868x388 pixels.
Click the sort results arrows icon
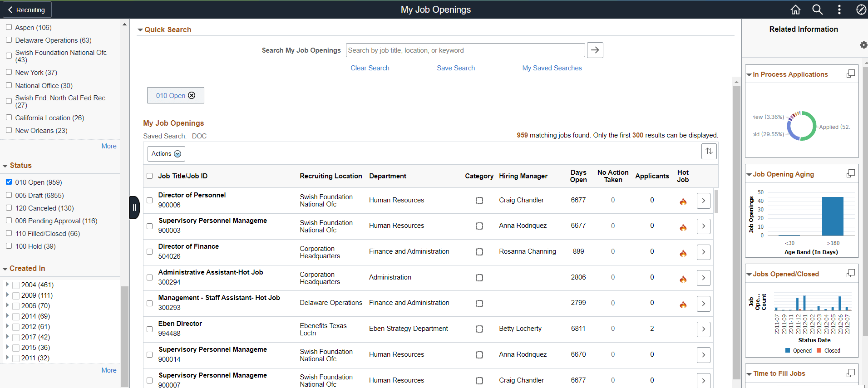pos(709,151)
